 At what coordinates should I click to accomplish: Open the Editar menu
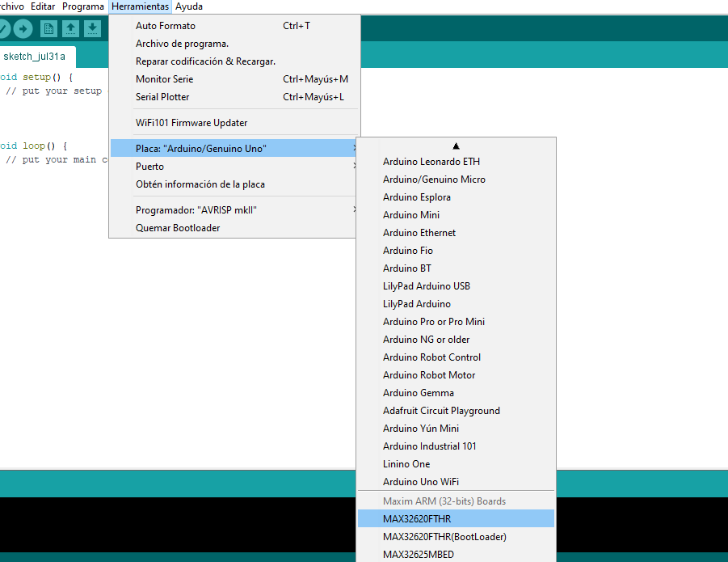41,6
